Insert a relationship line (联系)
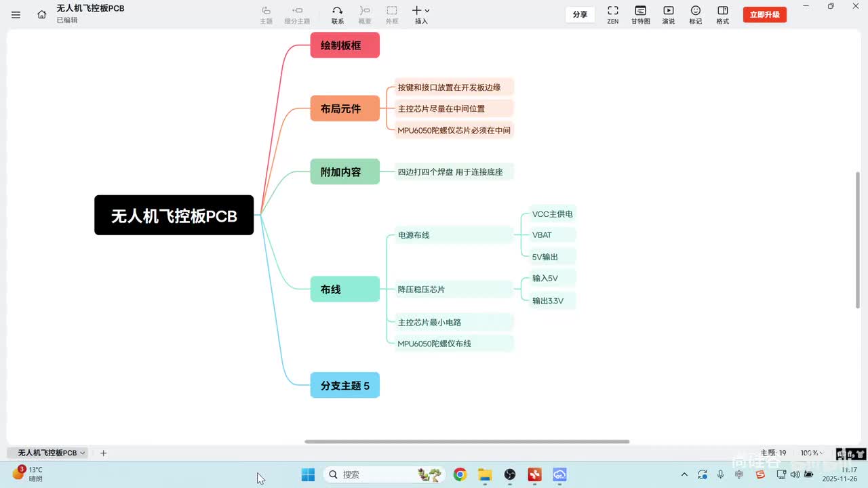868x488 pixels. click(x=337, y=14)
